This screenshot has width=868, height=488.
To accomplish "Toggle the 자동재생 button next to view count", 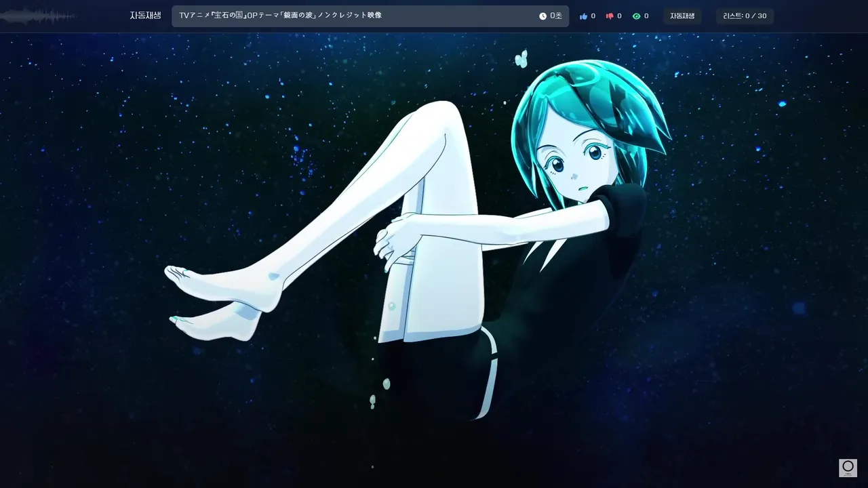I will click(x=682, y=16).
